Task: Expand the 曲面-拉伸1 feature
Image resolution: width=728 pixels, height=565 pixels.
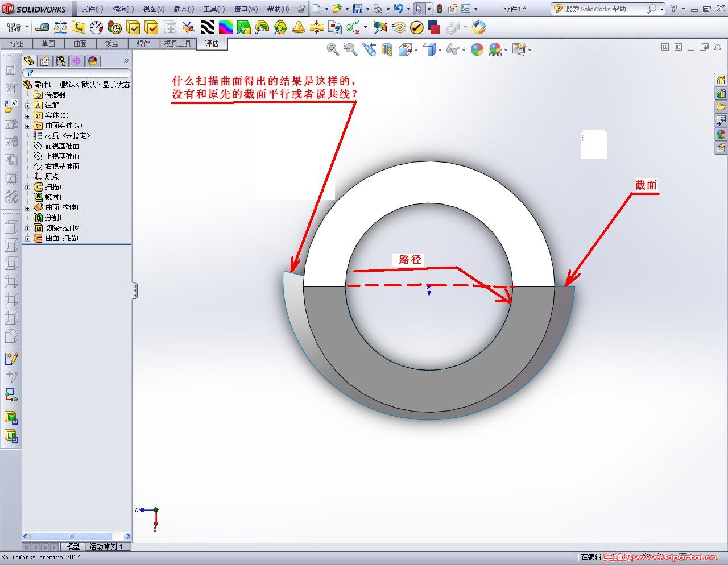Action: point(28,207)
